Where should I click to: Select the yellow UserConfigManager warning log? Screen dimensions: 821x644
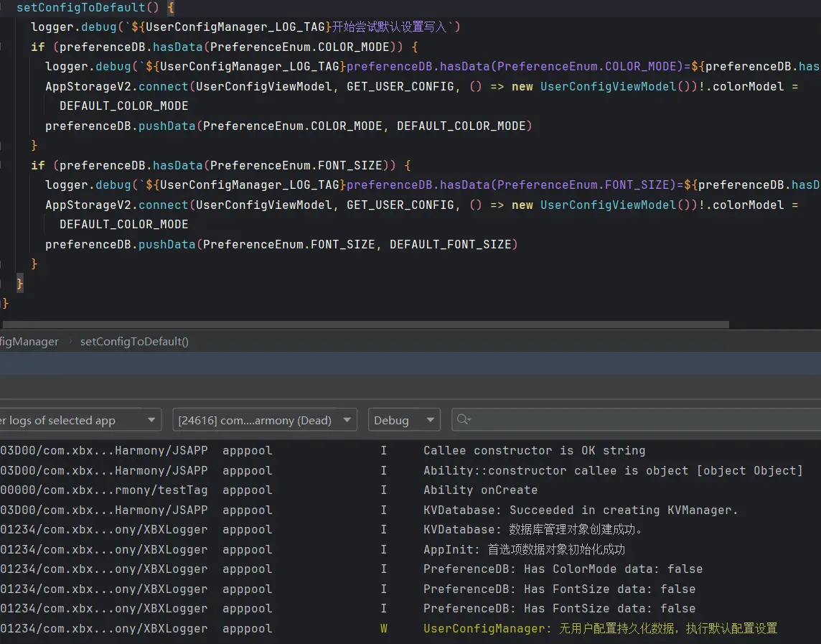pos(600,629)
